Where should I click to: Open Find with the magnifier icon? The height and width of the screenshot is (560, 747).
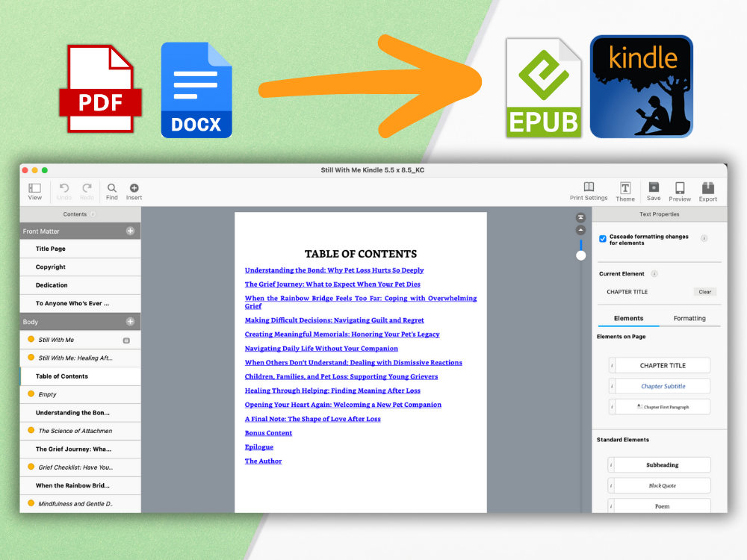pyautogui.click(x=111, y=188)
